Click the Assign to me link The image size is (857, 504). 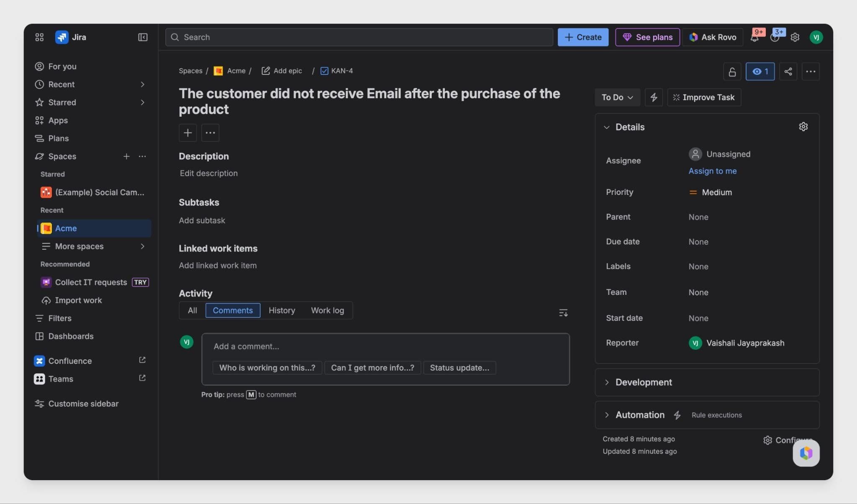[712, 171]
